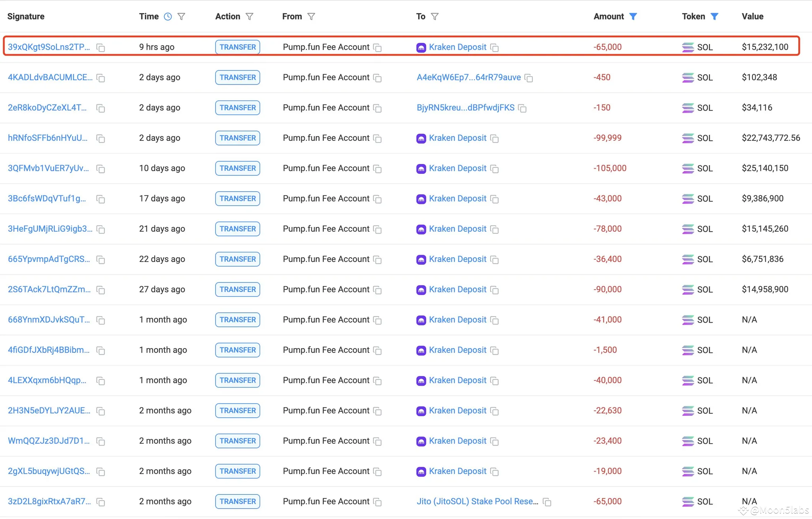
Task: Copy Pump.fun Fee Account address in first row
Action: tap(377, 48)
